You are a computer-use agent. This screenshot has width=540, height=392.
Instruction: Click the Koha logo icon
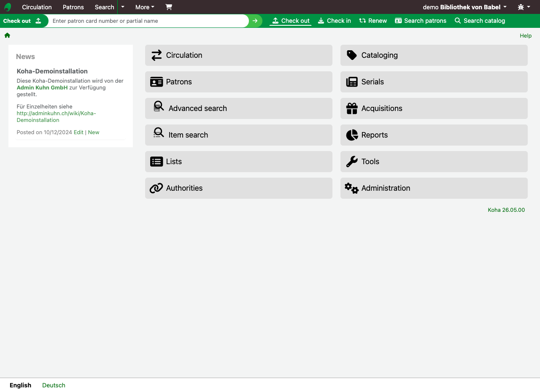(x=8, y=7)
